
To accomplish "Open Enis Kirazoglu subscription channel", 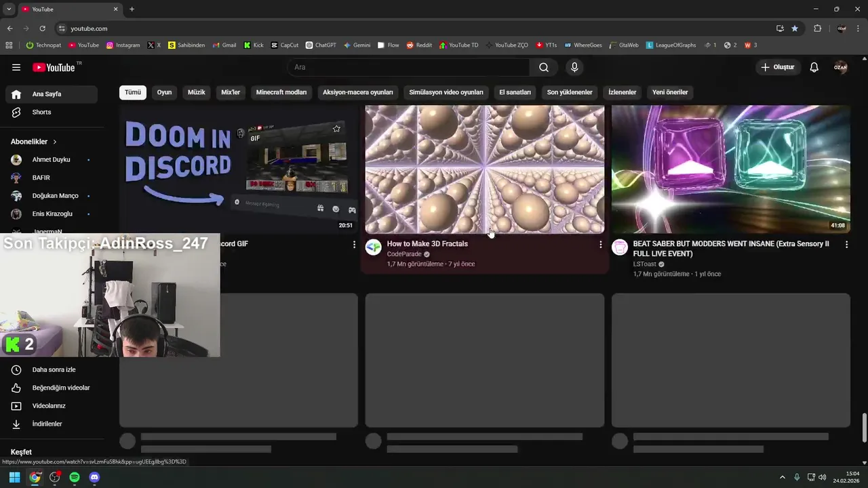I will coord(52,213).
